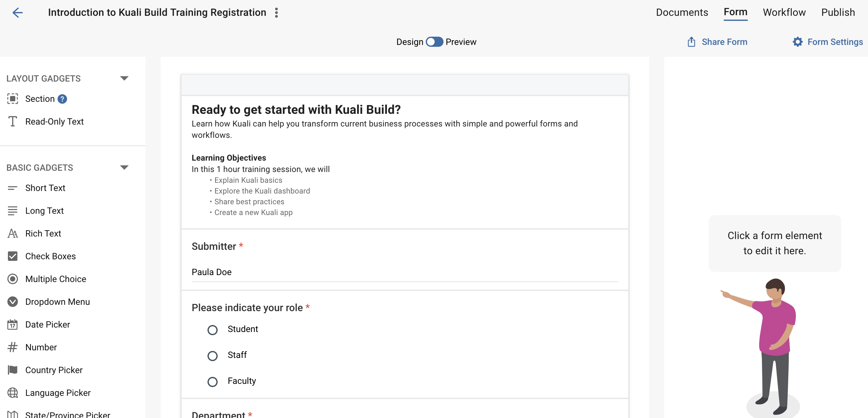868x418 pixels.
Task: Click the 'Explain Kuali basics' bullet
Action: (248, 180)
